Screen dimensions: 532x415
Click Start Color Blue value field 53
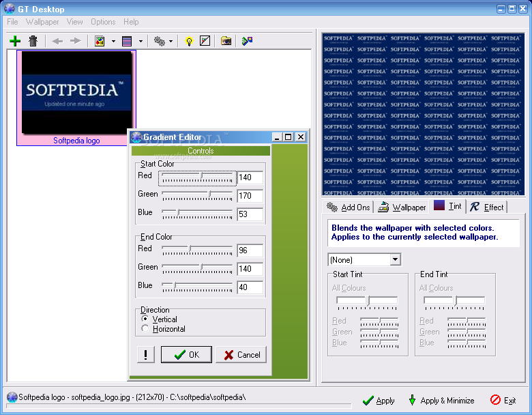[250, 214]
